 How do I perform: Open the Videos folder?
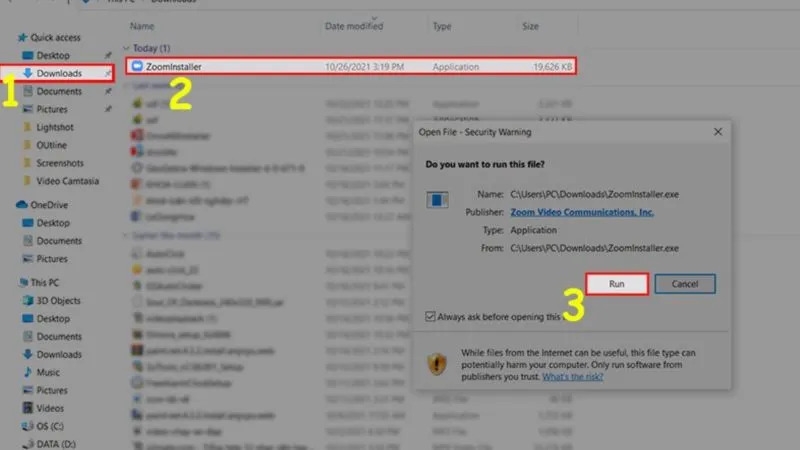pyautogui.click(x=50, y=408)
